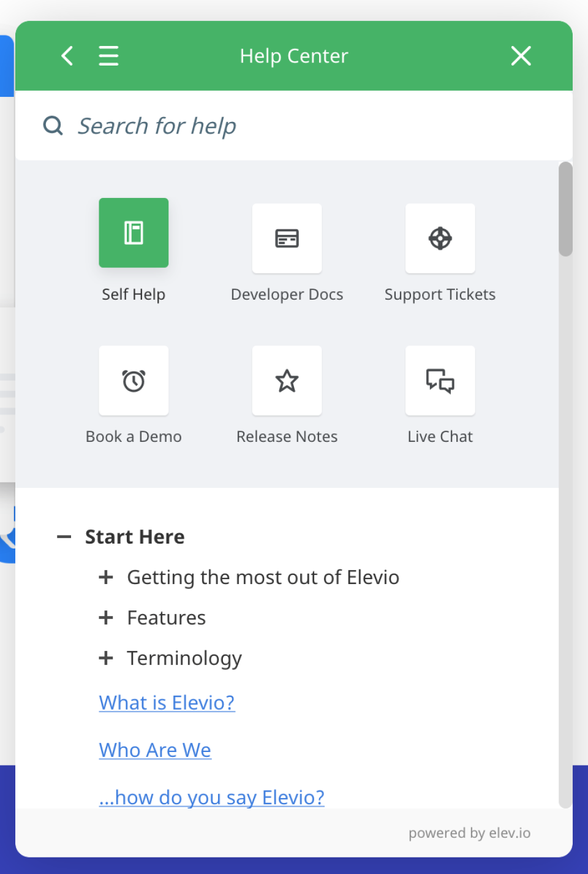Image resolution: width=588 pixels, height=874 pixels.
Task: Click the Developer Docs card icon
Action: tap(287, 238)
